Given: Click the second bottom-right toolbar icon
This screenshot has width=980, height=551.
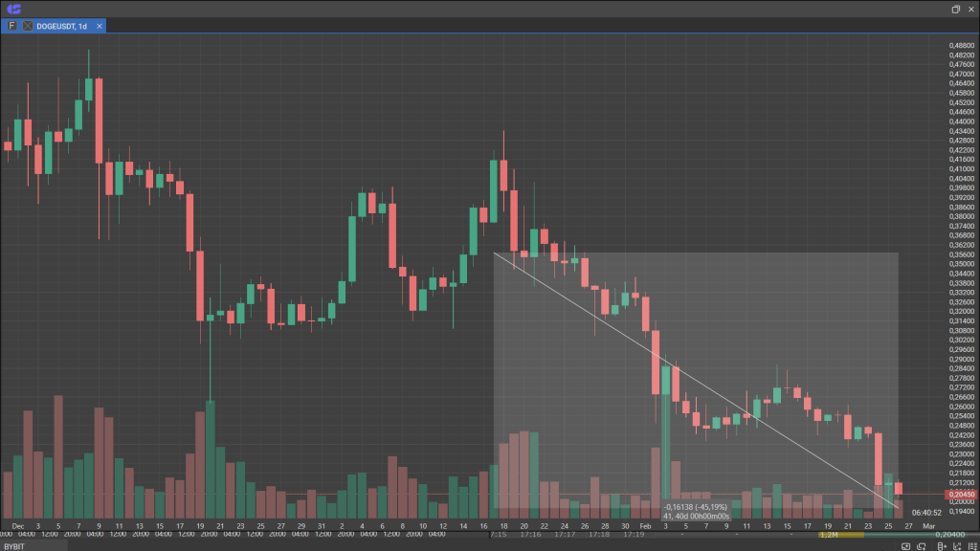Looking at the screenshot, I should click(x=923, y=545).
